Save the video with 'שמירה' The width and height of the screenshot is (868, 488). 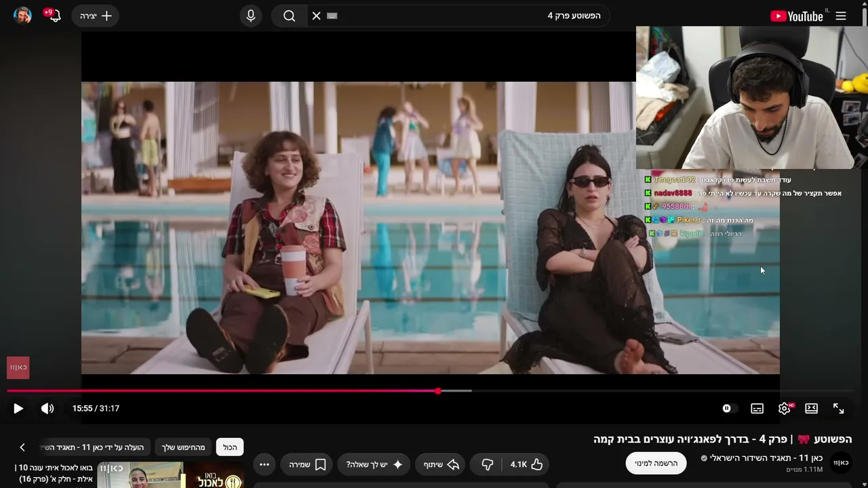[308, 464]
